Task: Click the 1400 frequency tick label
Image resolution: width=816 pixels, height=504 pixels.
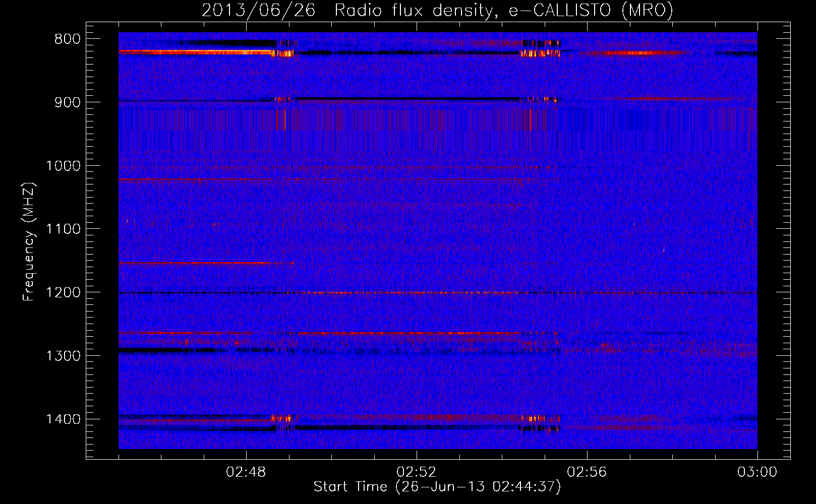Action: coord(63,419)
